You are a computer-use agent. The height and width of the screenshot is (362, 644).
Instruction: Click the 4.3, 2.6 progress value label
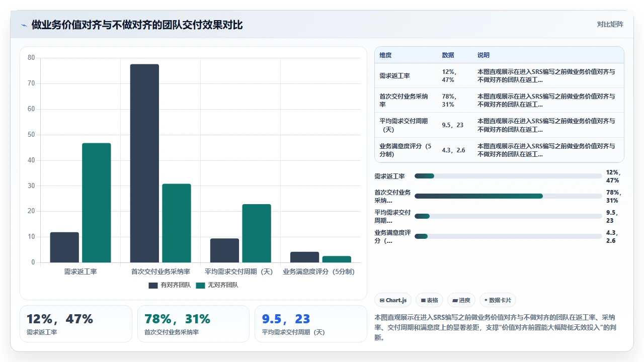(613, 236)
